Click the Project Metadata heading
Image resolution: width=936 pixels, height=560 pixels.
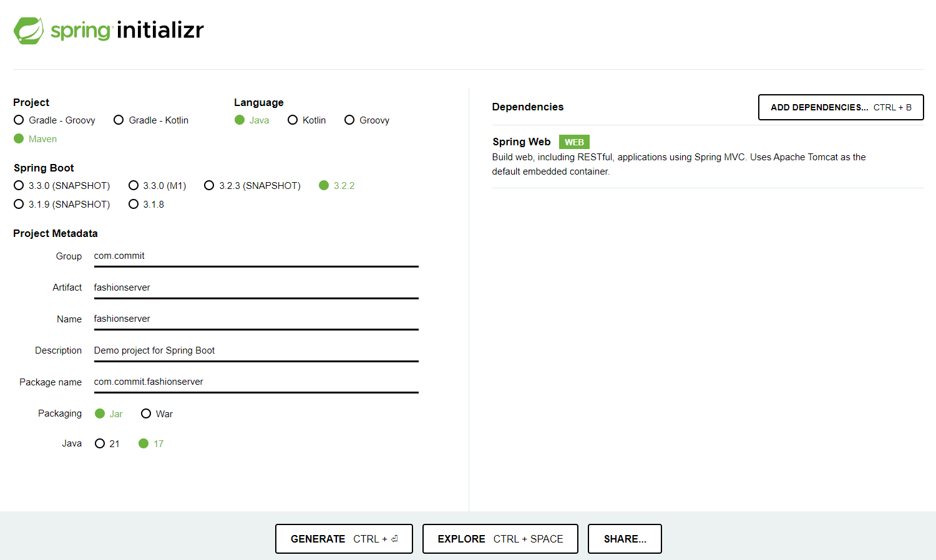(x=56, y=234)
